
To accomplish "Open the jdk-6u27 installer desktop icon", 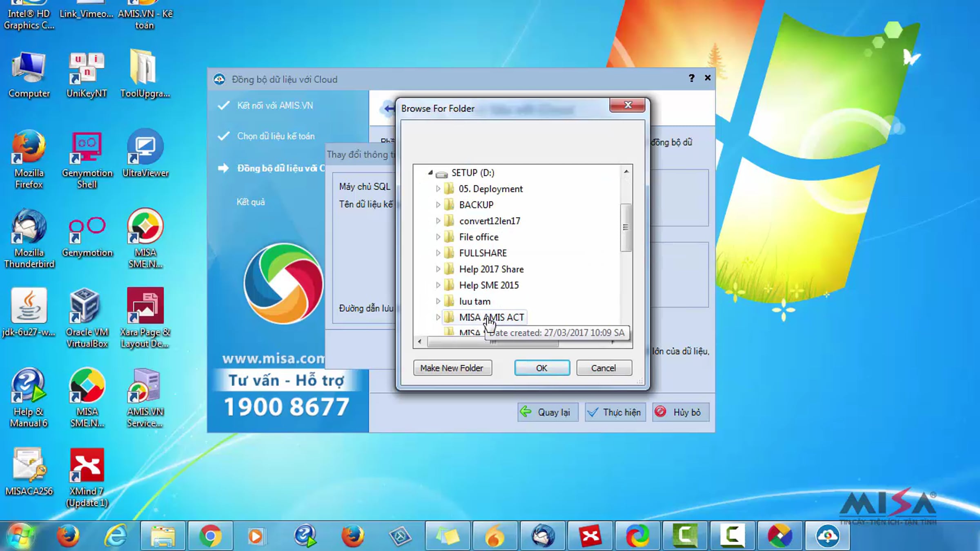I will [29, 312].
